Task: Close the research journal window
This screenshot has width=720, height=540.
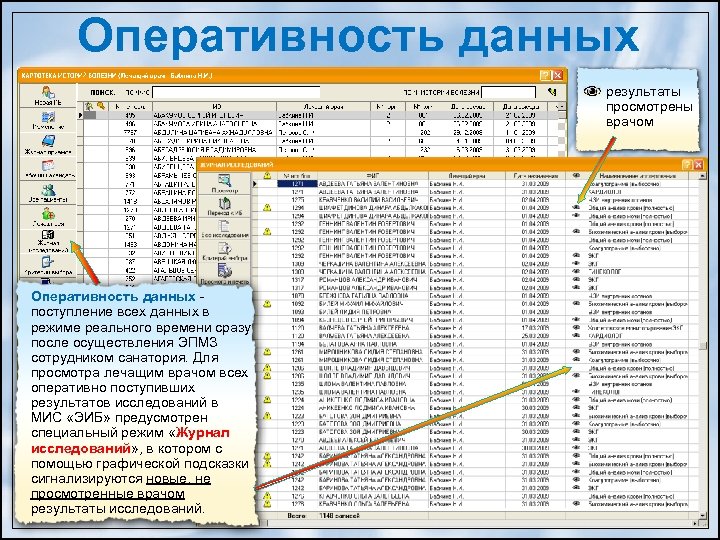Action: click(698, 164)
